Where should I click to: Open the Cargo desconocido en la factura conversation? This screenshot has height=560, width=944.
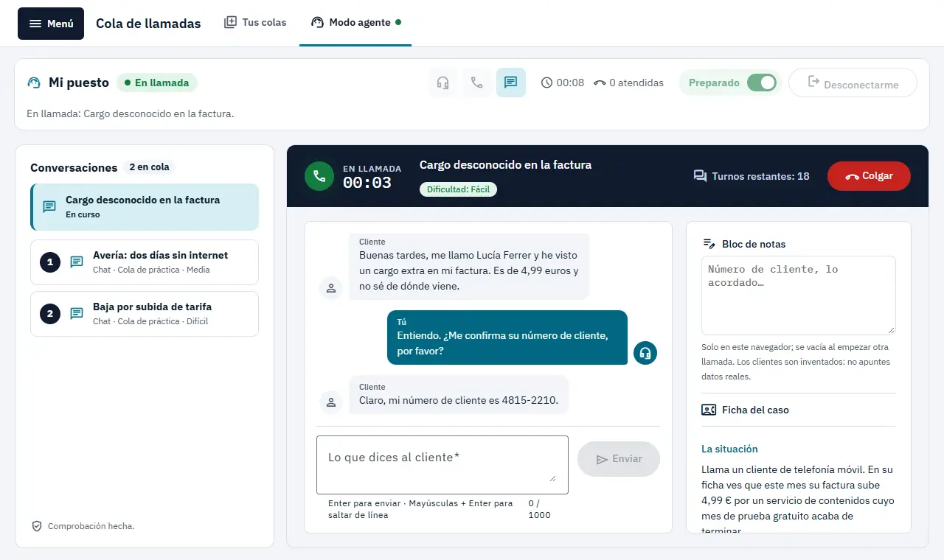[x=145, y=207]
